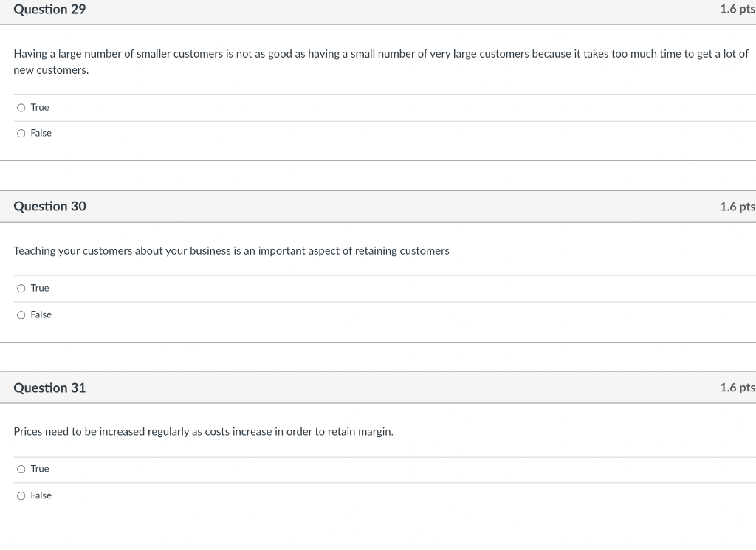Image resolution: width=756 pixels, height=550 pixels.
Task: Click the word "False" under Question 31
Action: [x=41, y=496]
